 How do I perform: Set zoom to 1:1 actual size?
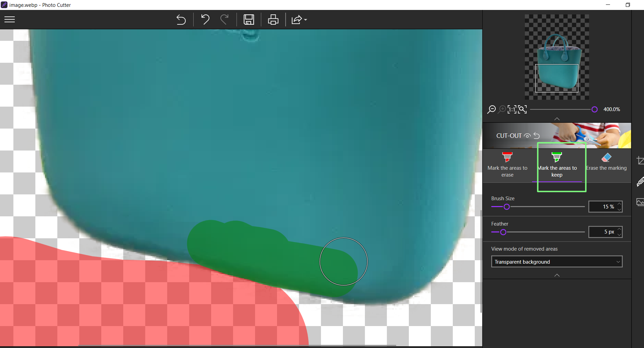tap(512, 109)
